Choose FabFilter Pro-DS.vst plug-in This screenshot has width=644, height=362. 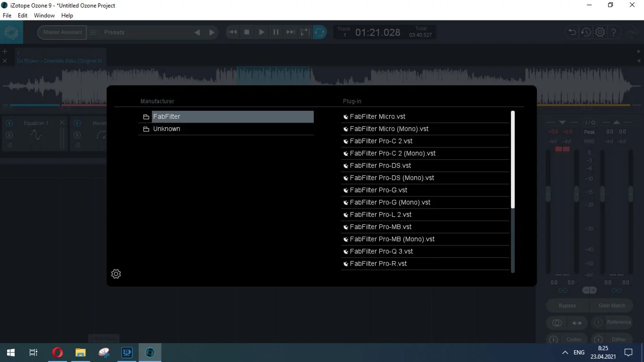click(425, 165)
